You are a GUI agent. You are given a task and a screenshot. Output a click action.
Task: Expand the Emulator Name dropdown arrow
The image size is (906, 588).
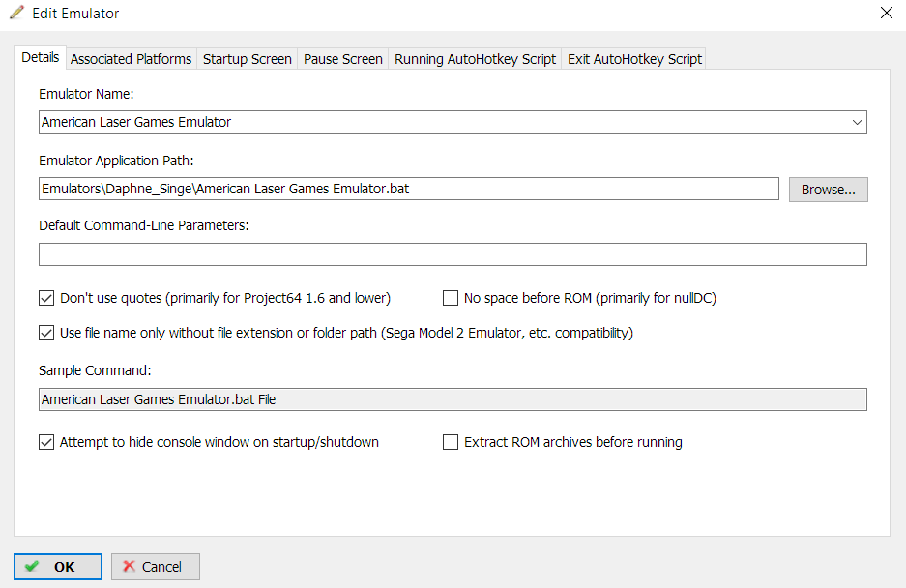click(857, 122)
